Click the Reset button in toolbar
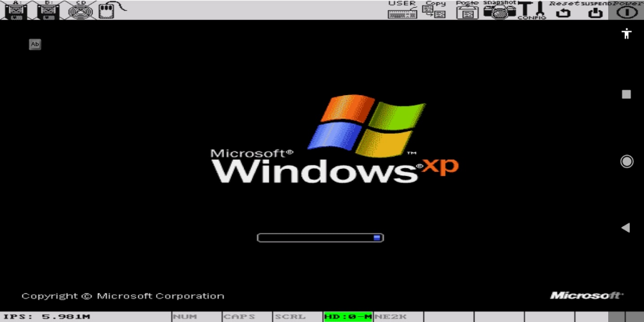The height and width of the screenshot is (322, 644). (564, 10)
